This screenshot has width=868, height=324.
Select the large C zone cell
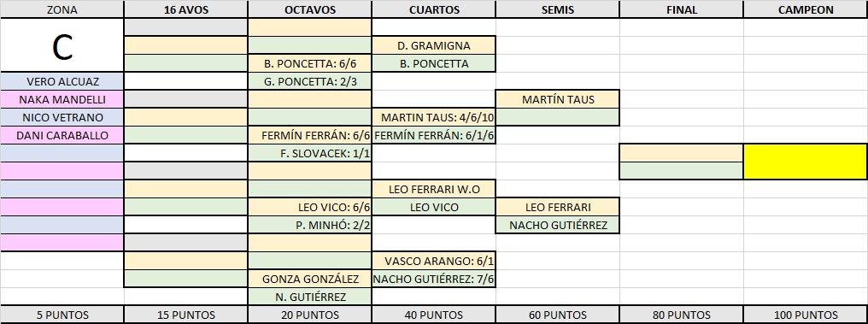pos(62,45)
